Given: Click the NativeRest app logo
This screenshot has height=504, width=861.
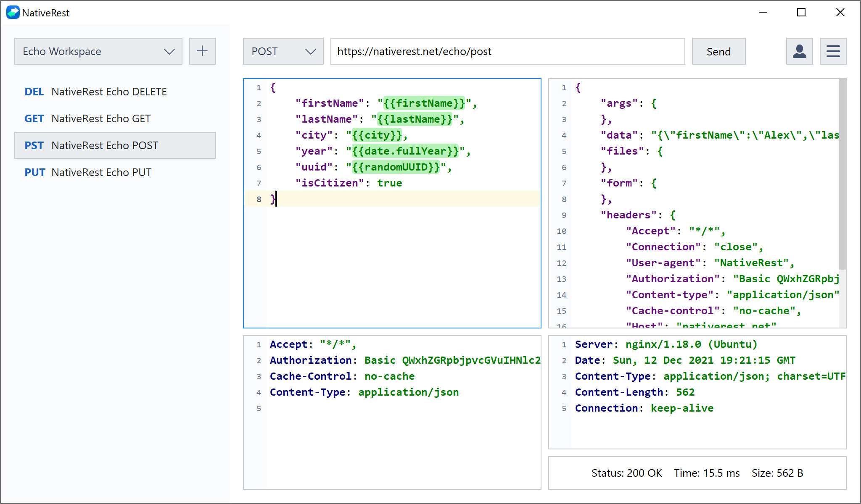Looking at the screenshot, I should [x=13, y=13].
